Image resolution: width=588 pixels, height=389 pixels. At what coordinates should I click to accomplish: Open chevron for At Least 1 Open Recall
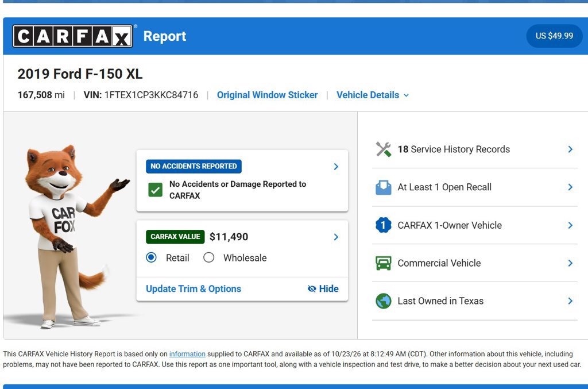coord(570,187)
